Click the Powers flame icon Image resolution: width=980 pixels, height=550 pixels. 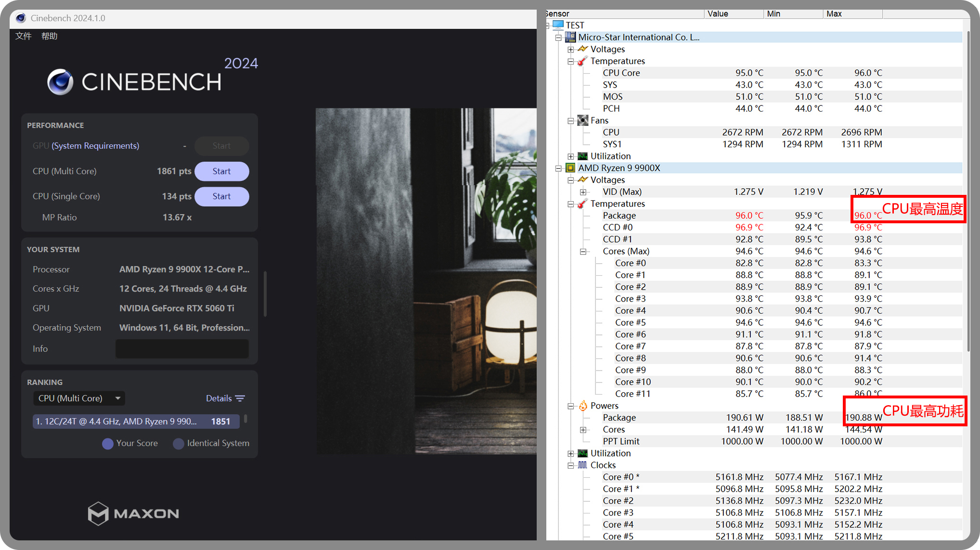pos(582,406)
